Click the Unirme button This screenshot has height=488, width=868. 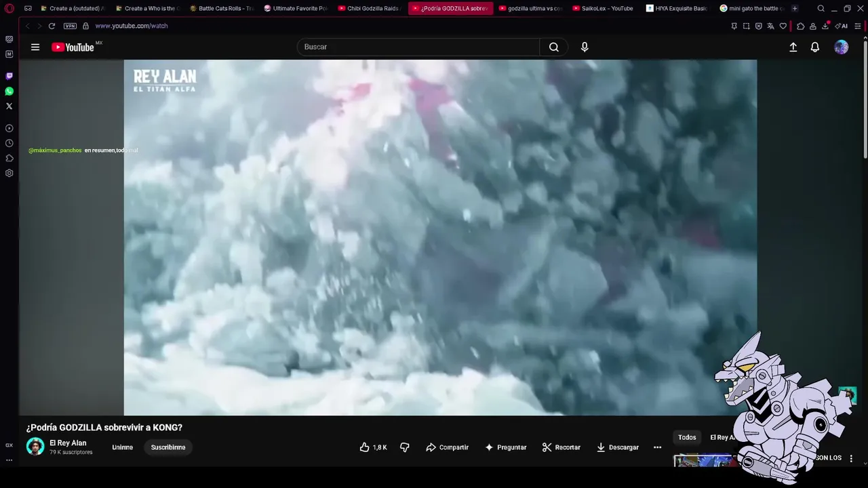coord(122,447)
